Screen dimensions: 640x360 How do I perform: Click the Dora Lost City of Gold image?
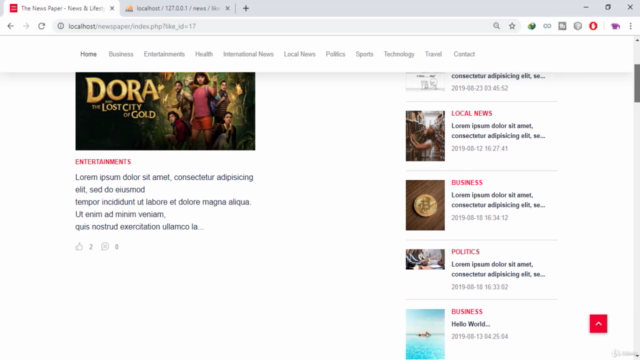165,111
